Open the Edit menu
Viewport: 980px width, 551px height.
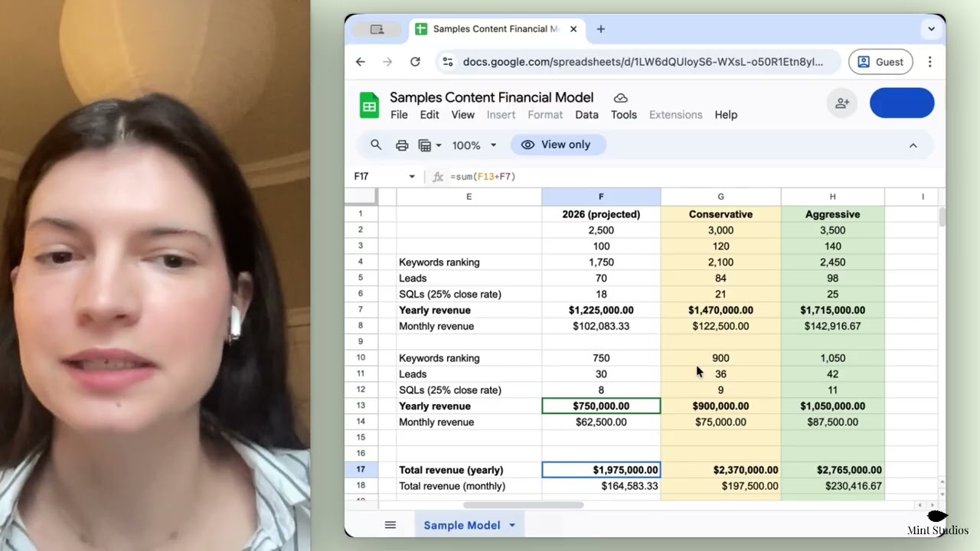tap(430, 115)
